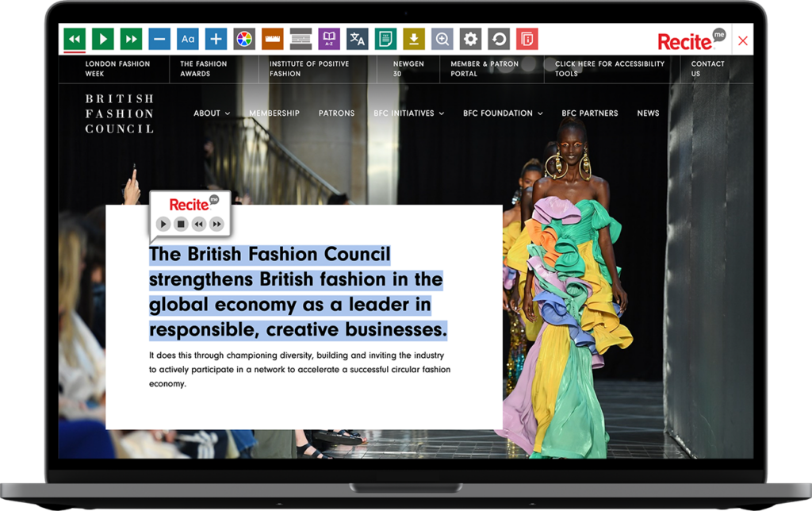
Task: Expand the BFC Initiatives dropdown
Action: click(x=408, y=113)
